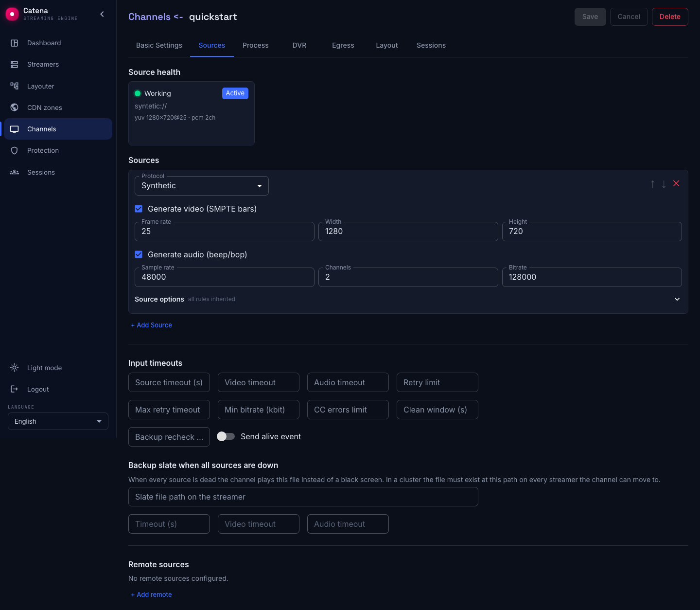
Task: Open Layouter via its sidebar icon
Action: 15,86
